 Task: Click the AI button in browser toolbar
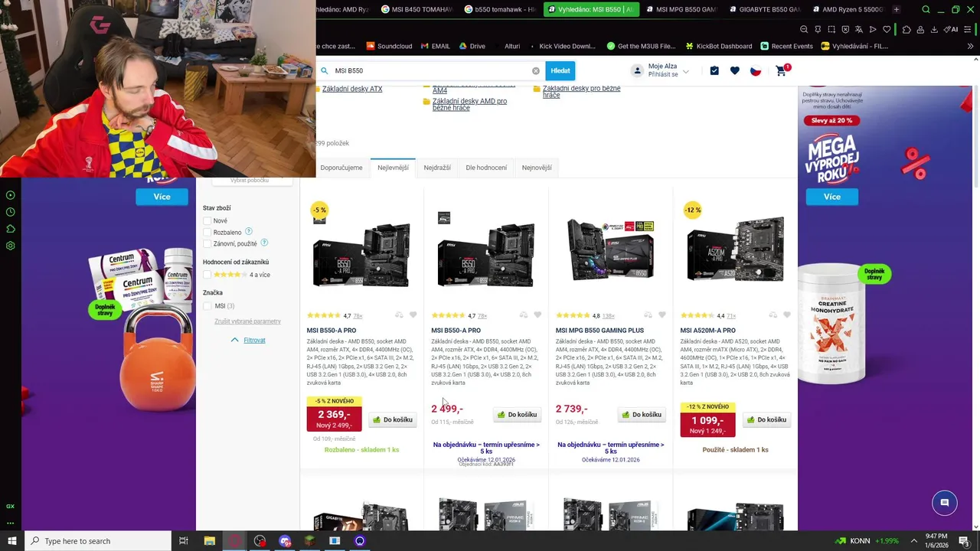pyautogui.click(x=951, y=29)
